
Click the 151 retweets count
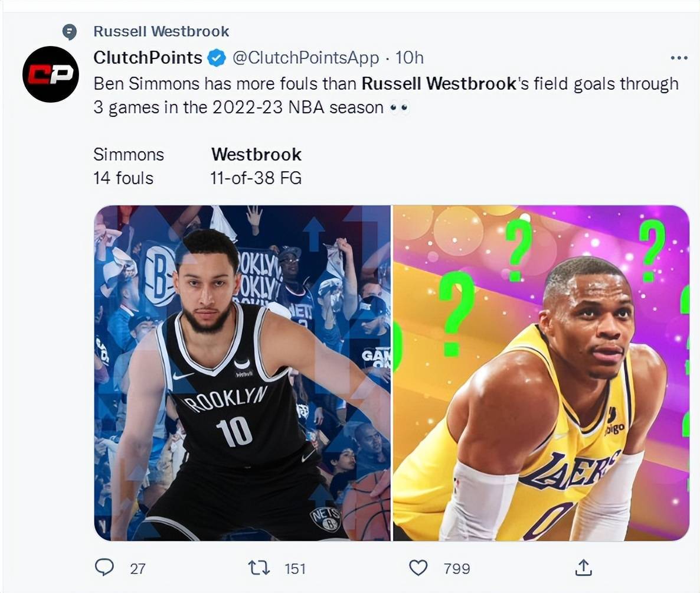tap(295, 569)
